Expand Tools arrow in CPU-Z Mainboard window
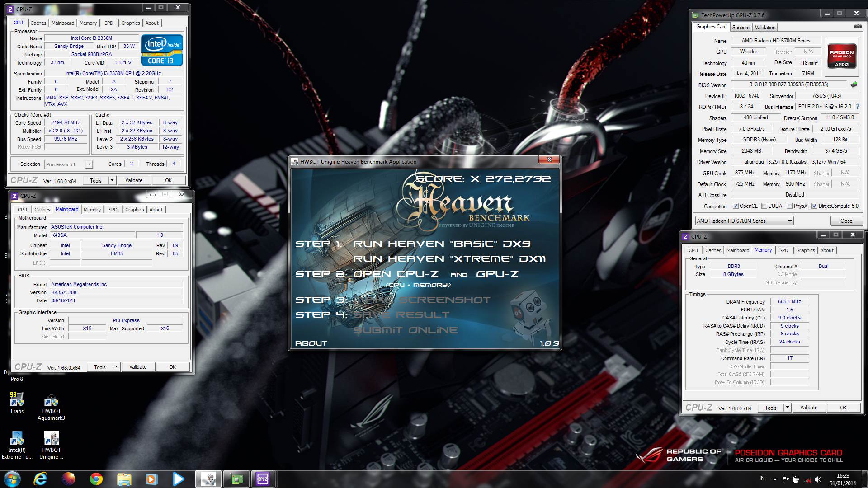The width and height of the screenshot is (868, 488). (116, 367)
